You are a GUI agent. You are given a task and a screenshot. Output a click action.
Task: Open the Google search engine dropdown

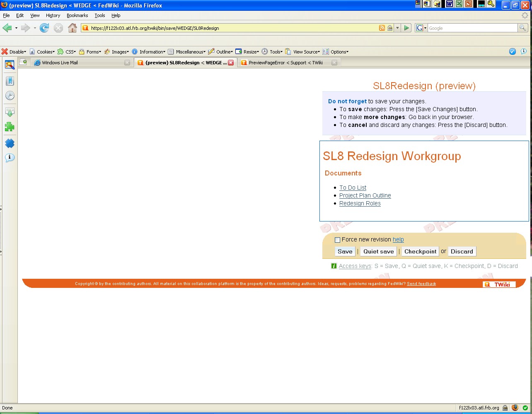pyautogui.click(x=421, y=28)
